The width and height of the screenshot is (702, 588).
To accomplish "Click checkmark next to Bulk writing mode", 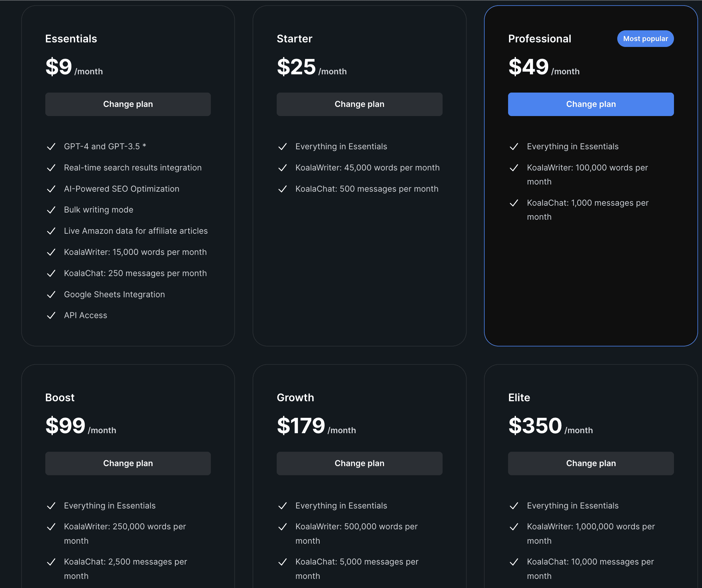I will pyautogui.click(x=51, y=210).
